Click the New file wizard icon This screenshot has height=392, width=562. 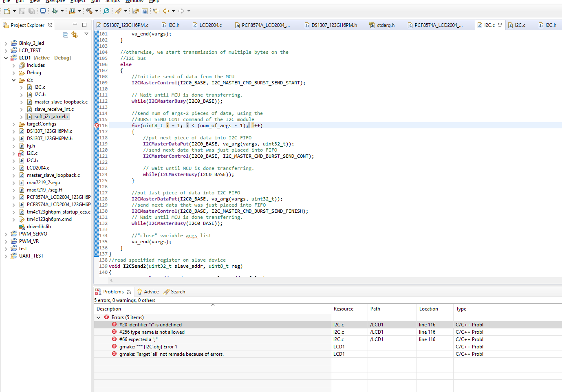tap(7, 11)
